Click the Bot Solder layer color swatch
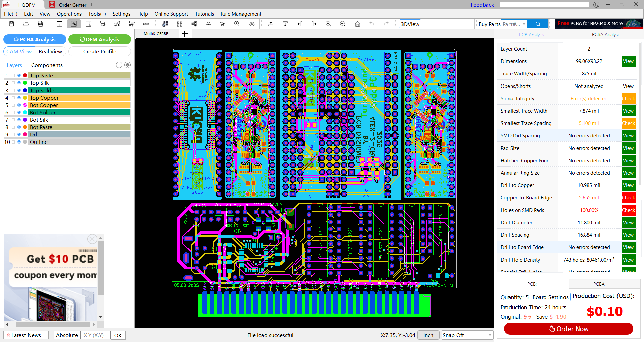The image size is (644, 342). tap(25, 112)
